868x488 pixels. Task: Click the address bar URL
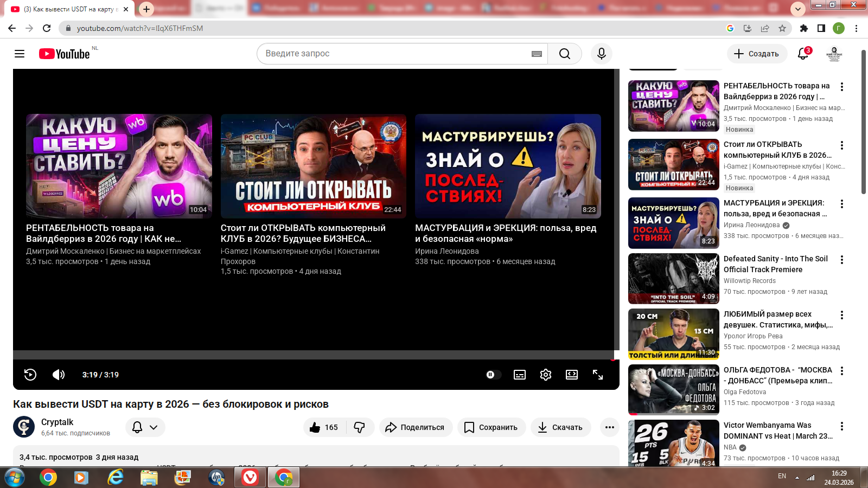point(140,28)
